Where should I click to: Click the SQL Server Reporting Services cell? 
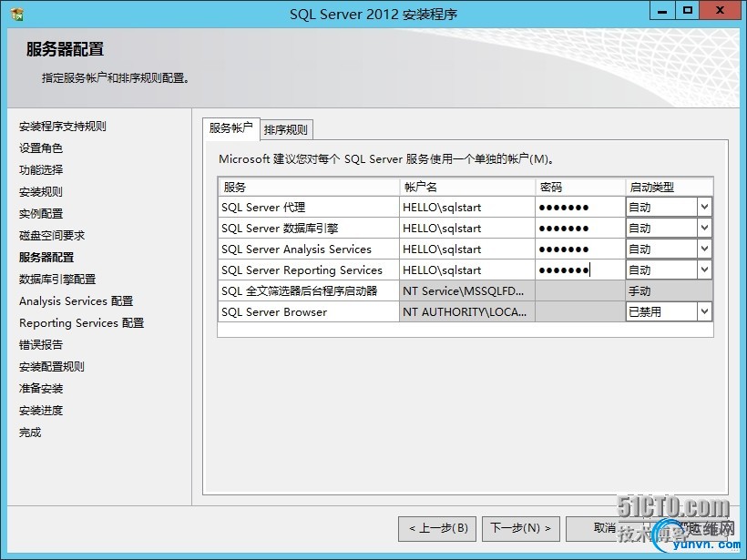309,270
